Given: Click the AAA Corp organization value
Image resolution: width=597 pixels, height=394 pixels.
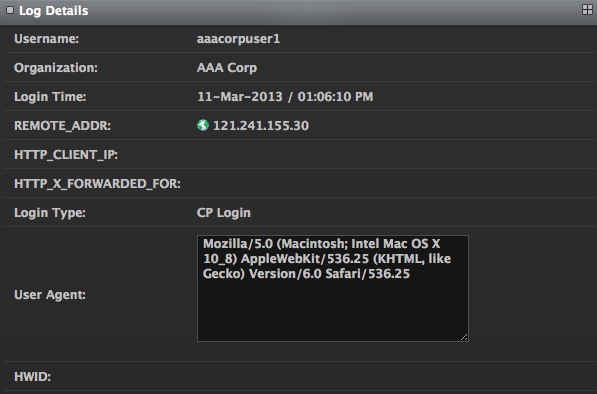Looking at the screenshot, I should click(x=227, y=68).
